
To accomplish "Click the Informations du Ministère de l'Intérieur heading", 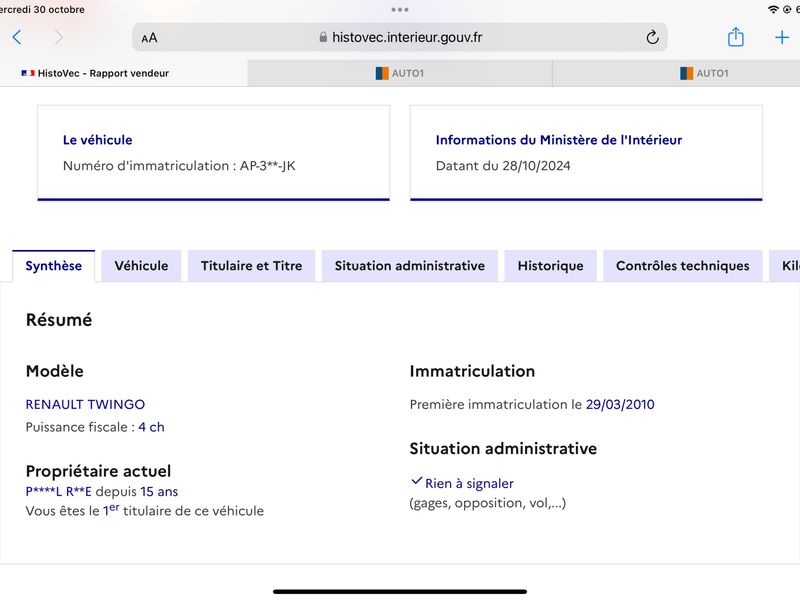I will coord(559,140).
